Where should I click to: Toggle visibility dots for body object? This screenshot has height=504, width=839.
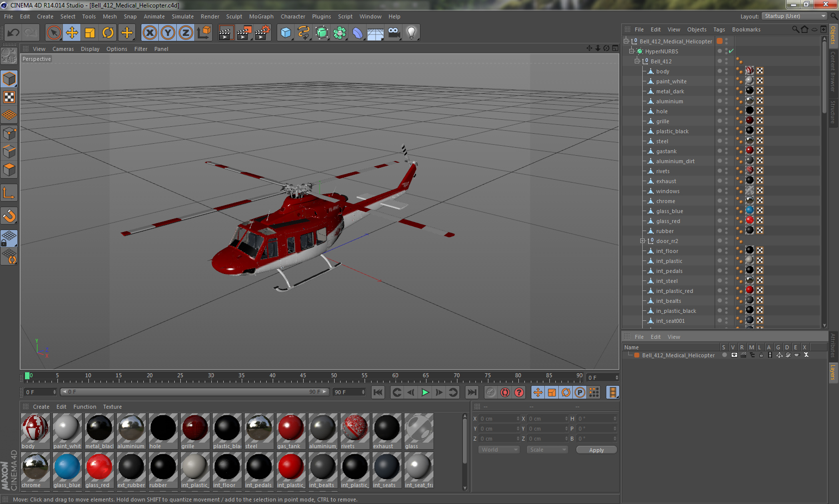tap(726, 71)
